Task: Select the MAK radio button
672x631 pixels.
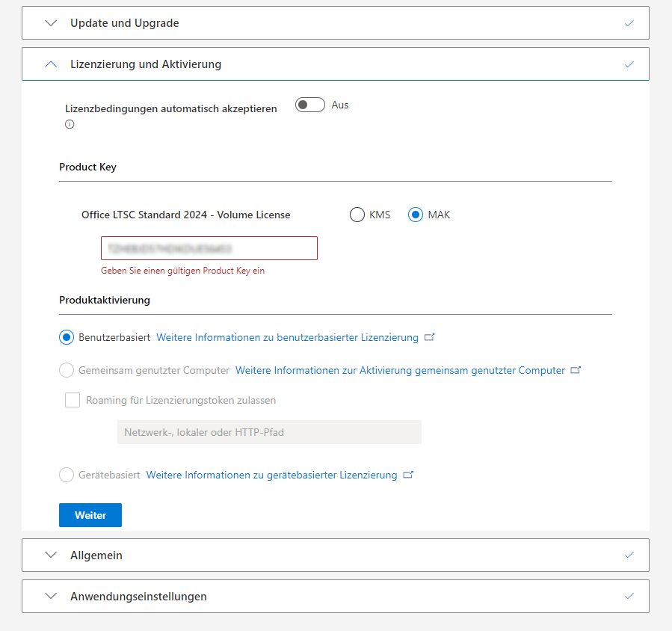Action: (x=416, y=215)
